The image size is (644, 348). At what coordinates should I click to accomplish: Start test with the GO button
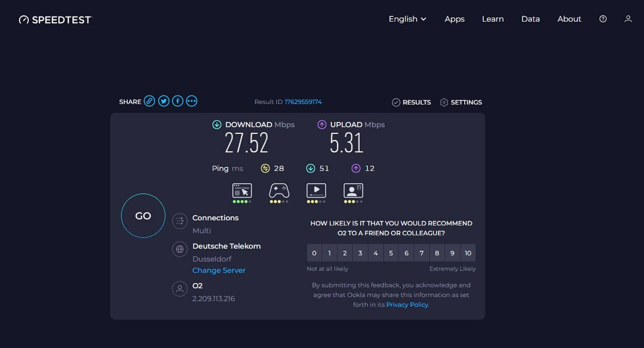(143, 216)
